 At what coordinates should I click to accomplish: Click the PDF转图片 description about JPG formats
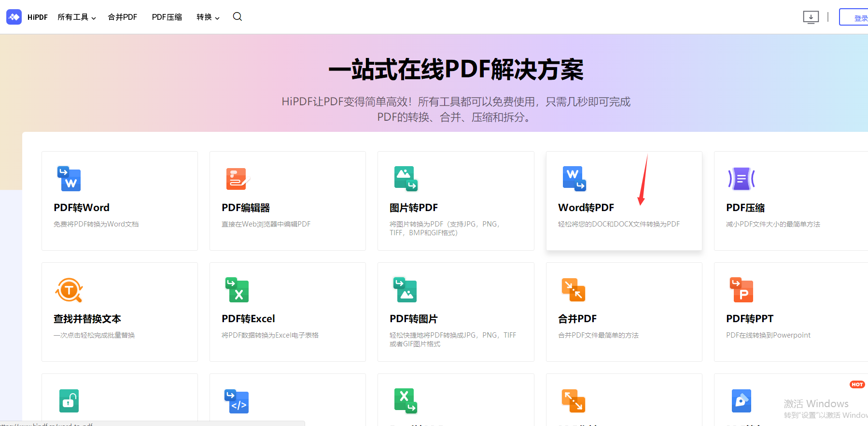pyautogui.click(x=453, y=340)
